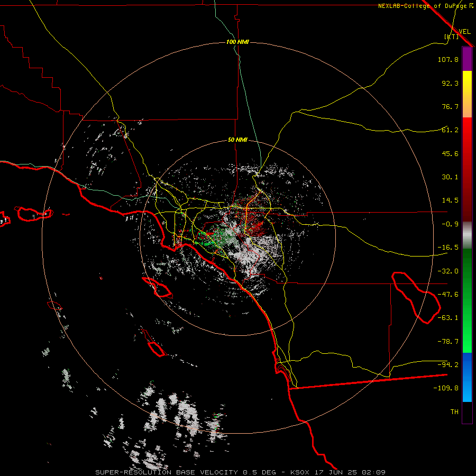Viewport: 476px width, 476px height.
Task: Pick the dark green segment of the scale
Action: click(x=467, y=300)
